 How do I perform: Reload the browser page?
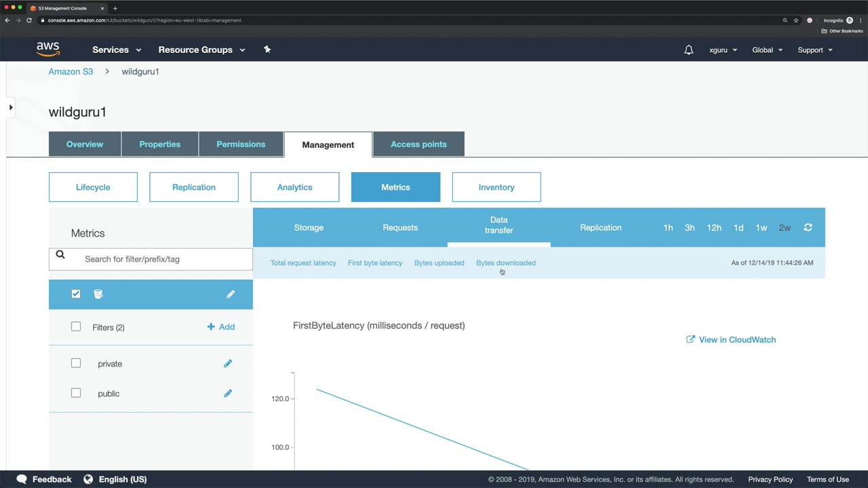[x=29, y=20]
